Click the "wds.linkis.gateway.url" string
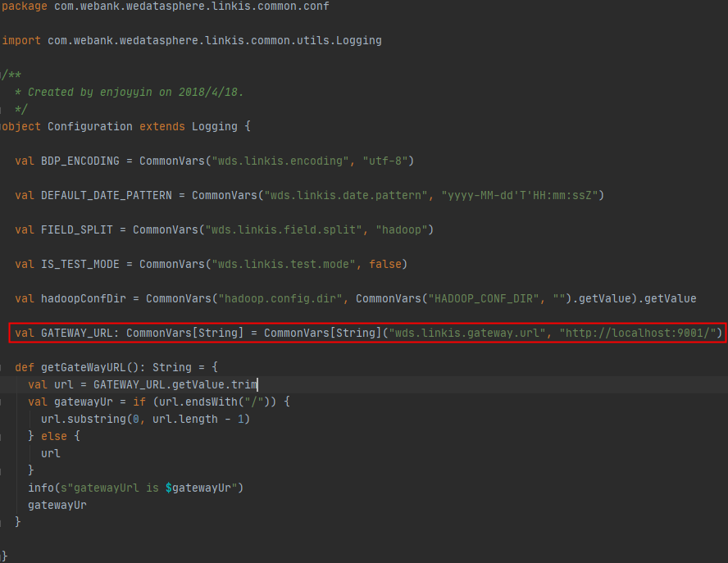728x563 pixels. (467, 333)
